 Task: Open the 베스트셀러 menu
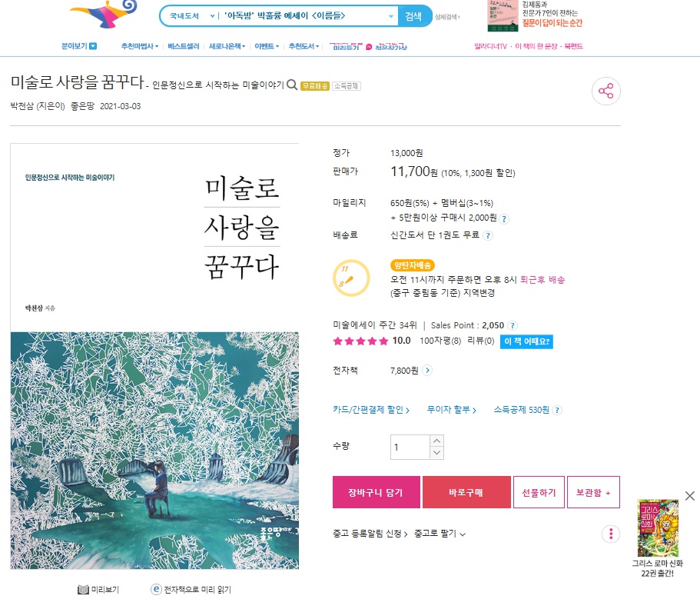click(x=184, y=46)
